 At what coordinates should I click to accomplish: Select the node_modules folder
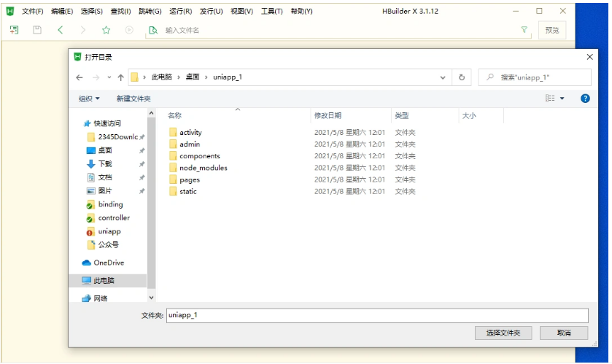pos(203,168)
